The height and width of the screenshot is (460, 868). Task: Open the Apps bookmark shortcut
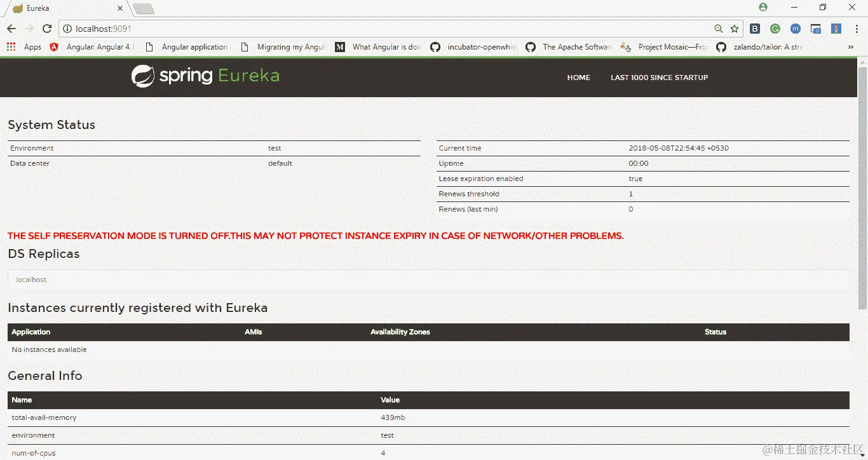tap(24, 47)
